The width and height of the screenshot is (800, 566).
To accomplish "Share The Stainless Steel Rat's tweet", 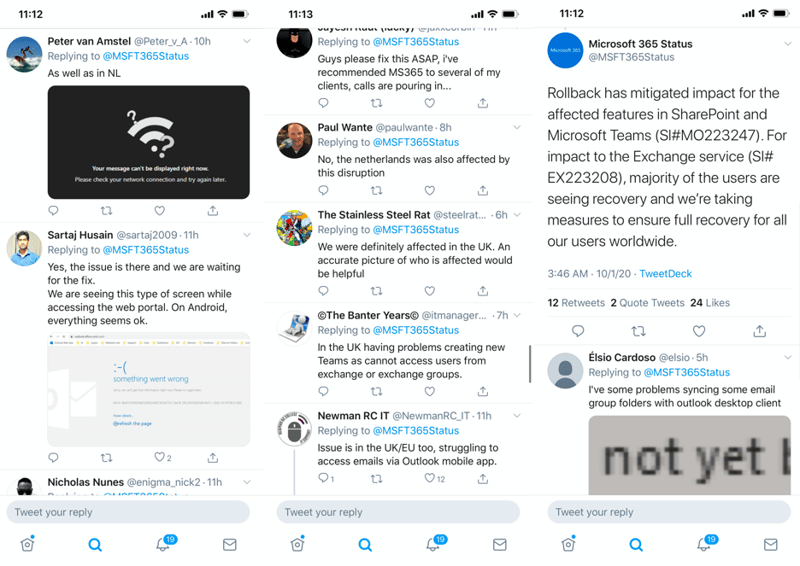I will [483, 291].
